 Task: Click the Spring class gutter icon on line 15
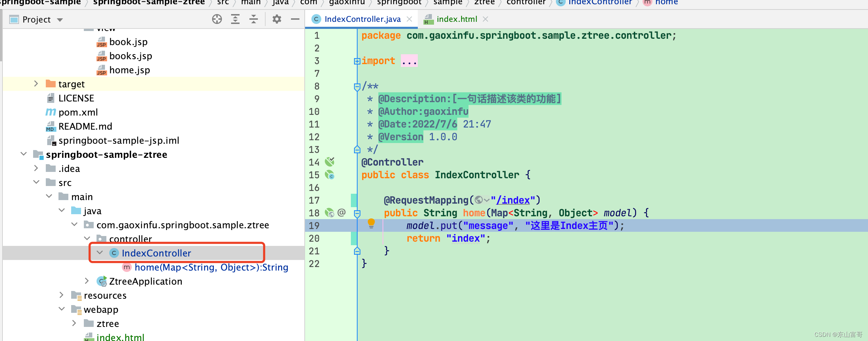329,175
